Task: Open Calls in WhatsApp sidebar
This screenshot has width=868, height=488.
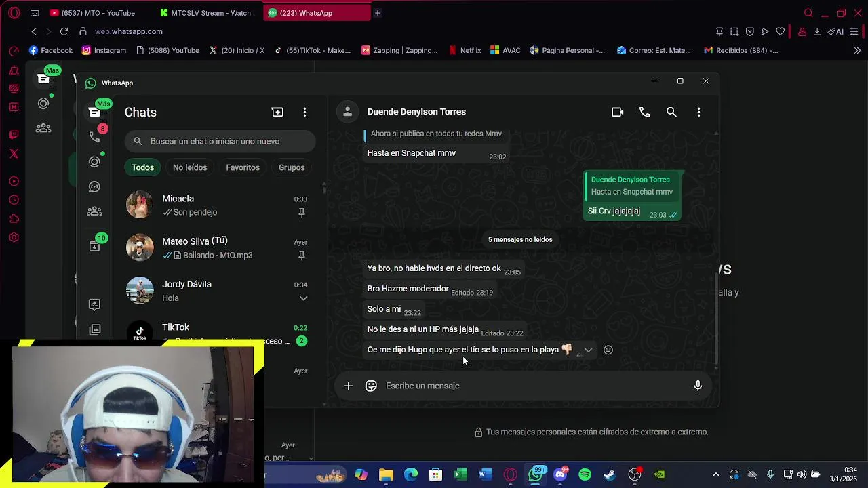Action: [x=94, y=136]
